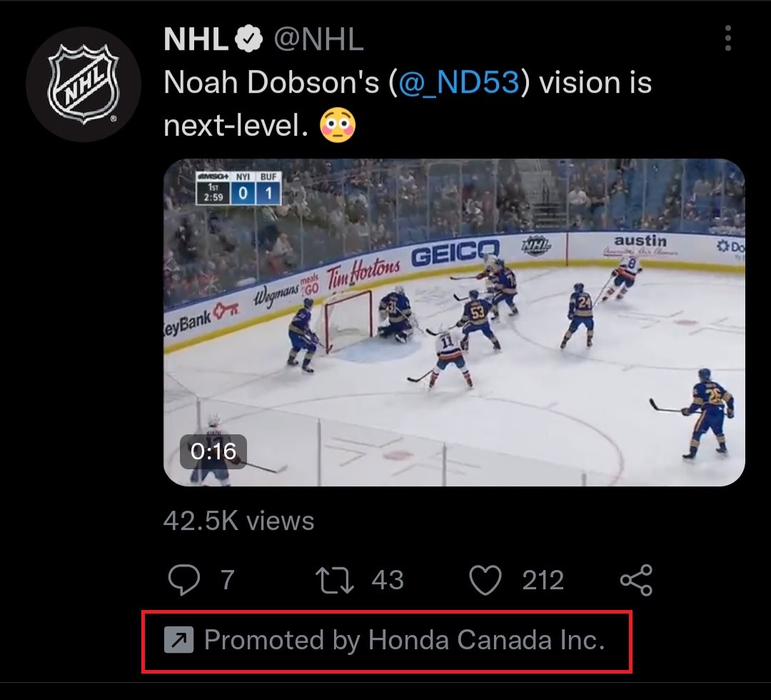Open the Promoted by Honda Canada Inc. link
This screenshot has width=771, height=700.
click(x=404, y=640)
